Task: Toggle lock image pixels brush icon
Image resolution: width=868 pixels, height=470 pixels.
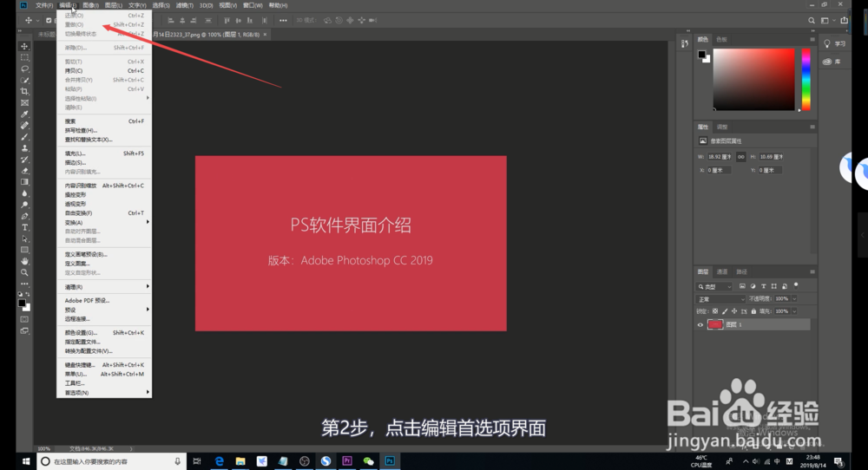Action: (x=725, y=311)
